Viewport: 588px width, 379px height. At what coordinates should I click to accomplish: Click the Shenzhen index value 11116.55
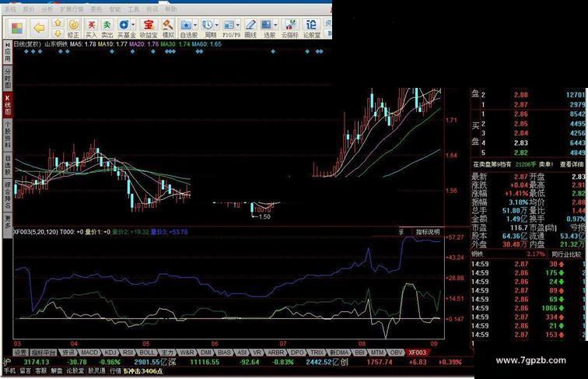tap(205, 362)
